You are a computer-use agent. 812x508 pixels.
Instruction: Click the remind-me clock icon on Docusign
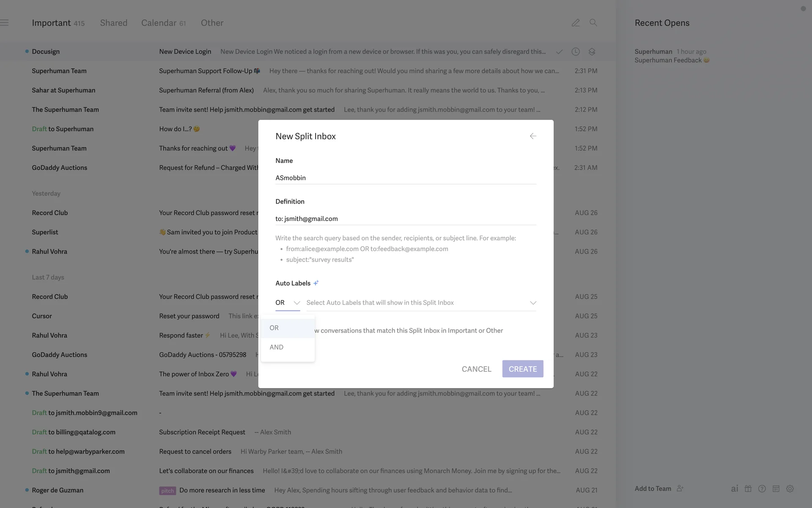click(x=576, y=52)
